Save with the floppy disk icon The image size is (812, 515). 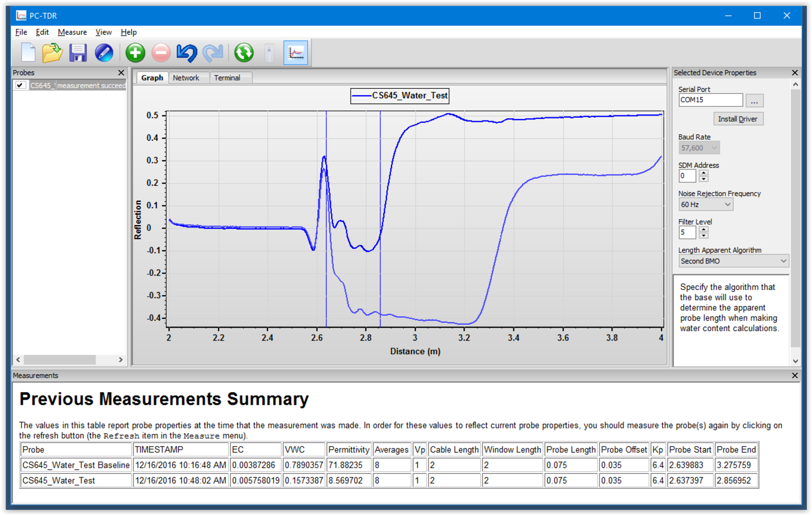tap(78, 53)
